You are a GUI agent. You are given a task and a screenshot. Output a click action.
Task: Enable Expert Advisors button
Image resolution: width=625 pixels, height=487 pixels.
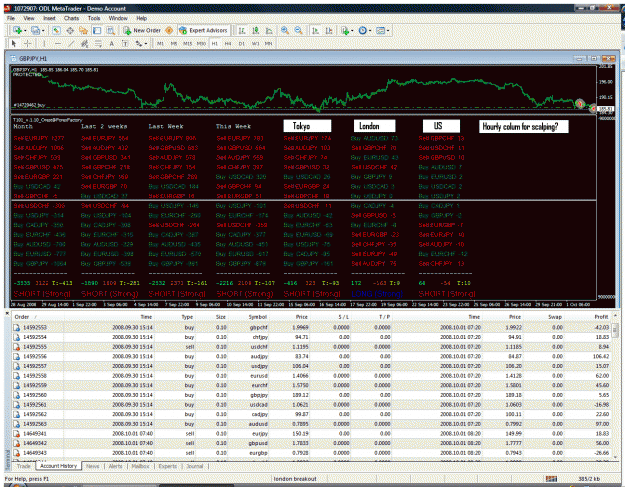click(x=203, y=30)
